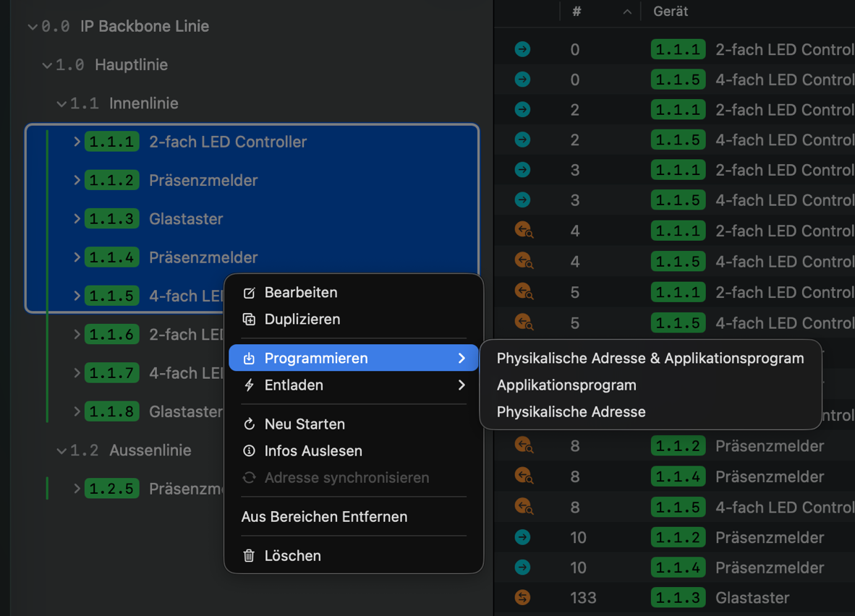Click teal arrow icon in row 10 with 1.1.2

point(522,537)
